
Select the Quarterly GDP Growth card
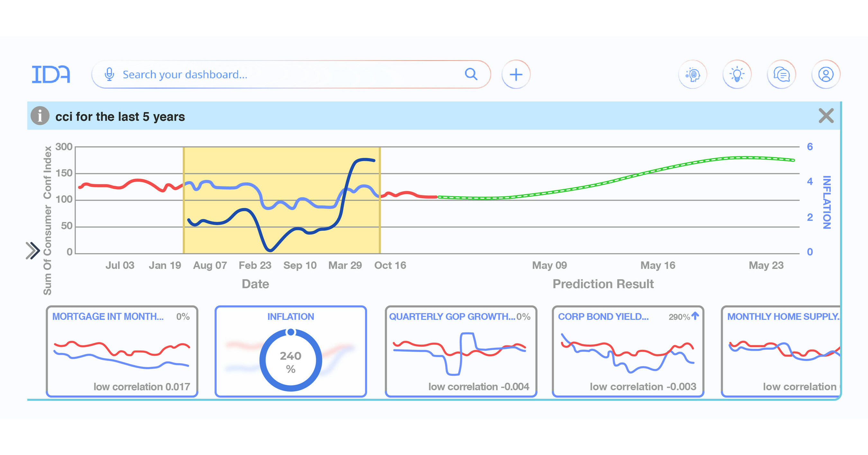[x=461, y=351]
